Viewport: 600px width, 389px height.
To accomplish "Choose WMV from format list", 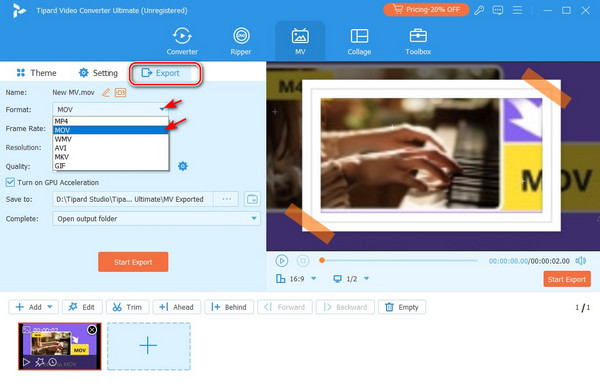I will 110,139.
